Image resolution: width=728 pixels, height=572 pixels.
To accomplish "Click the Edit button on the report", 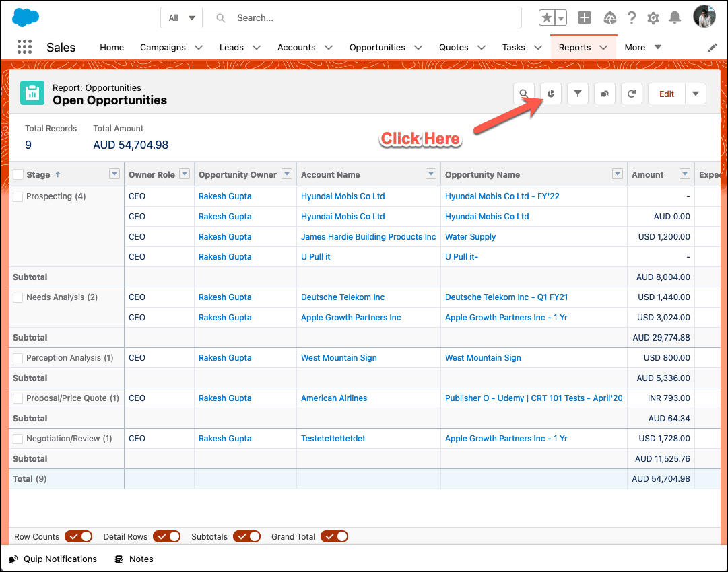I will 666,94.
